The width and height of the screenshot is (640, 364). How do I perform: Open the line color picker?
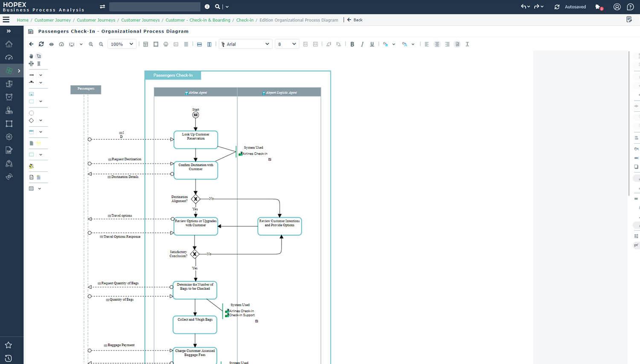point(404,44)
